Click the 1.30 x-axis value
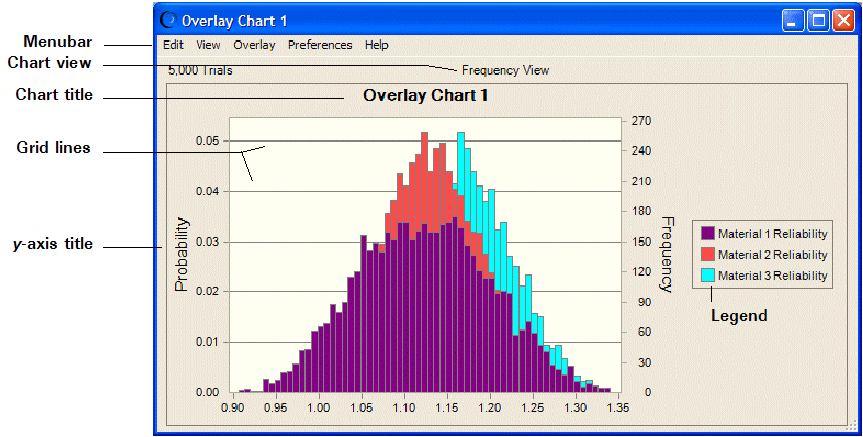Image resolution: width=863 pixels, height=437 pixels. pyautogui.click(x=576, y=407)
